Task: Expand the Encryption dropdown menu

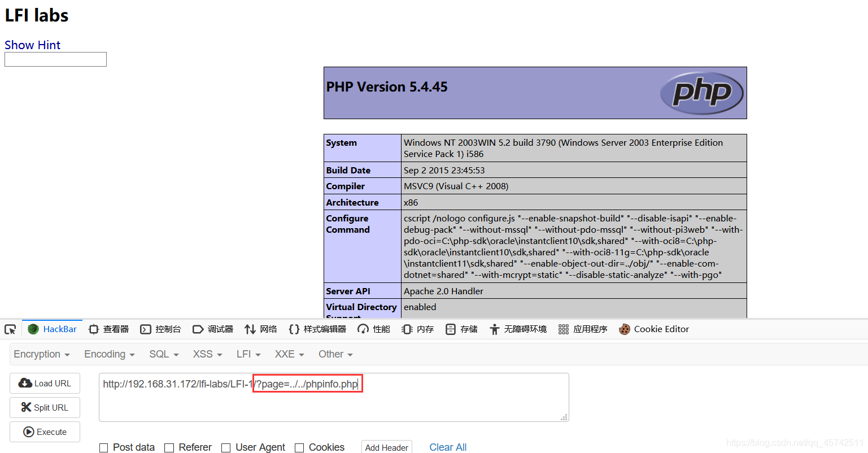Action: pyautogui.click(x=42, y=354)
